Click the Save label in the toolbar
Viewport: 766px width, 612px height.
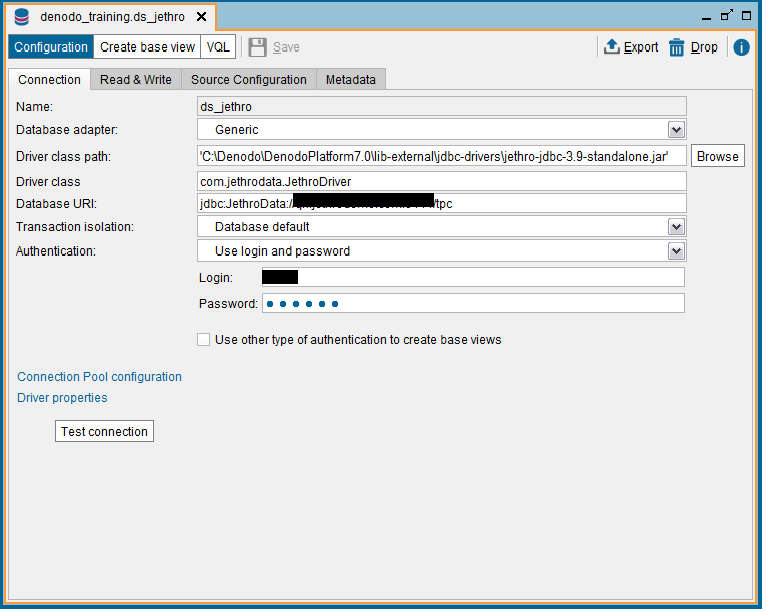coord(286,47)
